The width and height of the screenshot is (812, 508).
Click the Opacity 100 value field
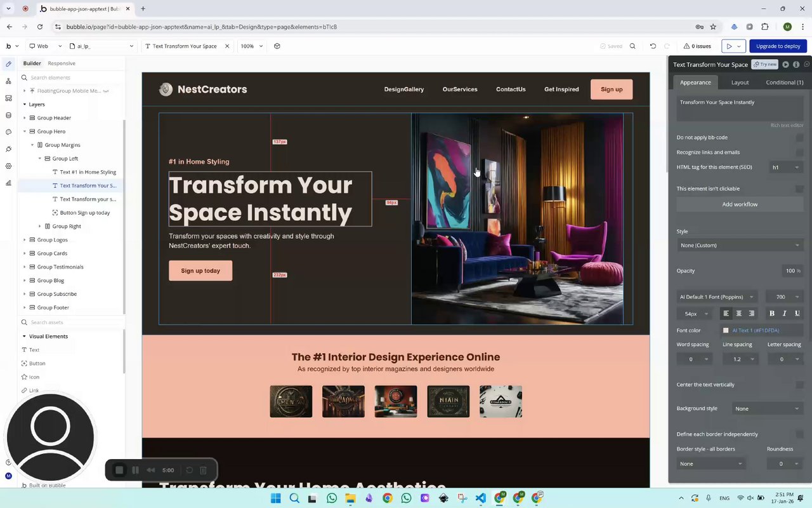click(792, 271)
